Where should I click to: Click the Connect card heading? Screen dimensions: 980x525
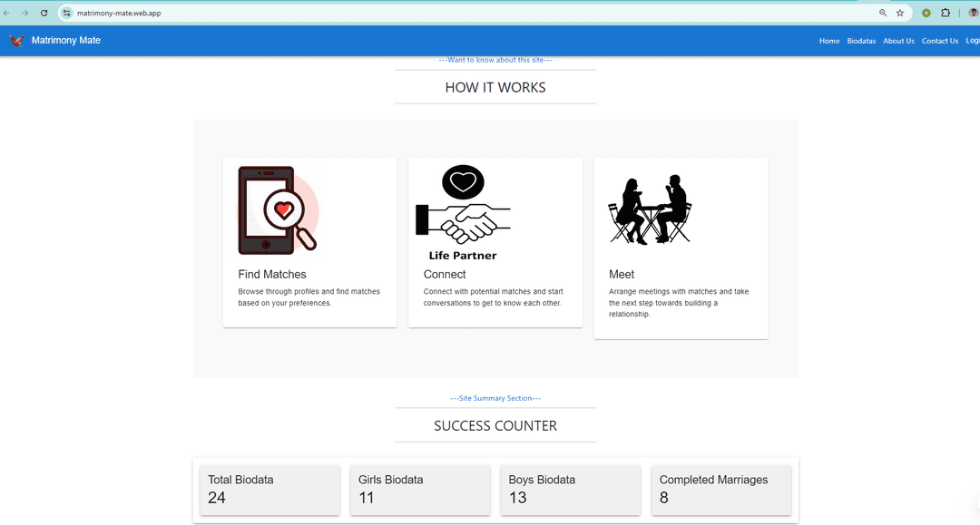point(445,275)
